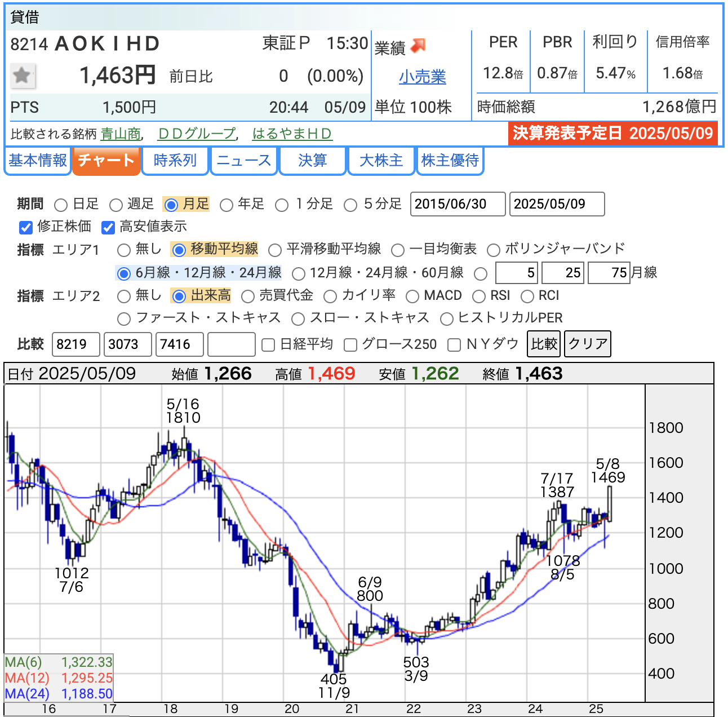Toggle the 高安値表示 checkbox
Image resolution: width=728 pixels, height=717 pixels.
coord(108,227)
